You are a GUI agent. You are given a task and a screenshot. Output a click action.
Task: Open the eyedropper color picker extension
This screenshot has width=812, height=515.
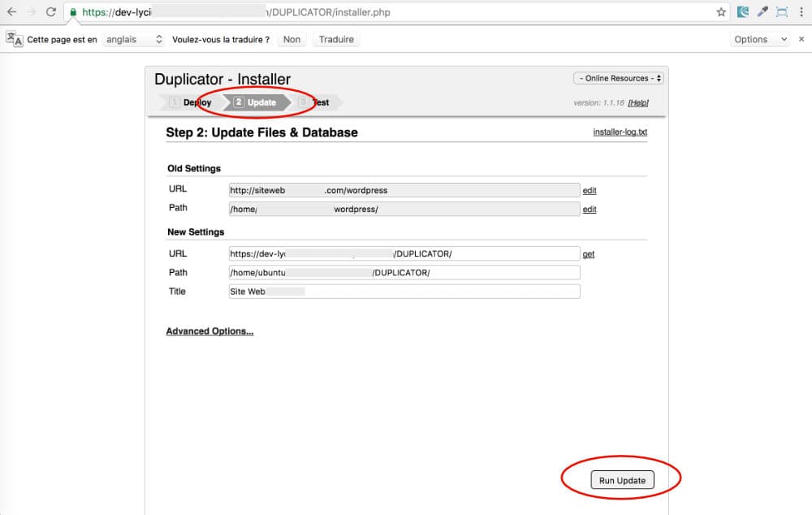(x=762, y=12)
